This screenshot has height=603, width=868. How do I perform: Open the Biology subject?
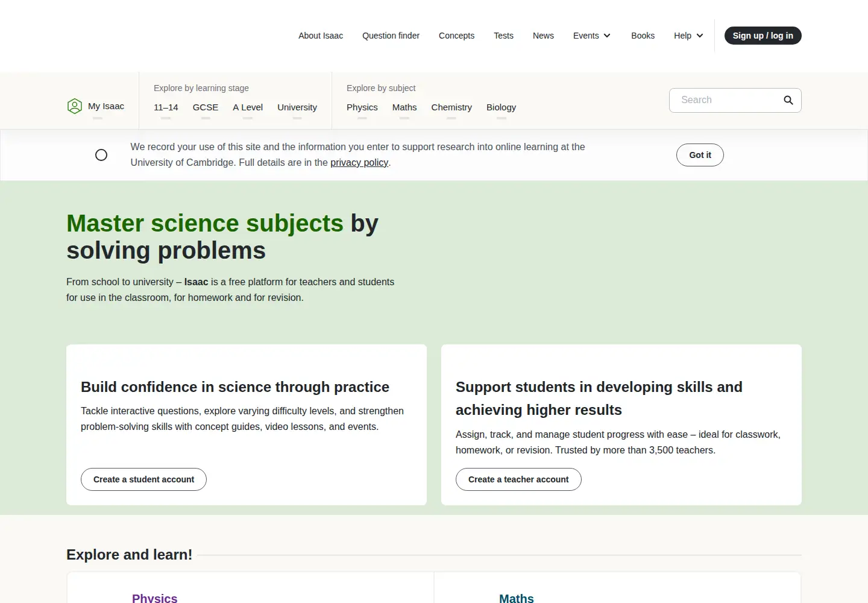tap(501, 107)
